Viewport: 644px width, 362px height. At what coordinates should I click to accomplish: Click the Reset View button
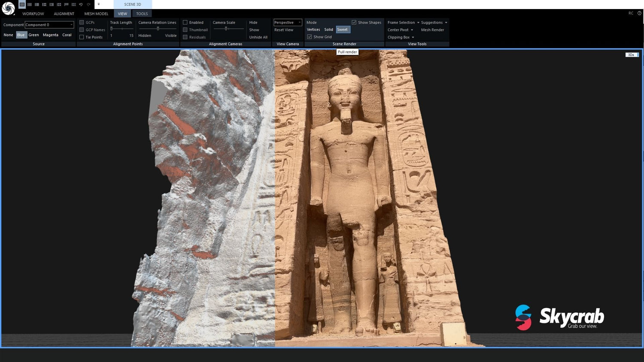pyautogui.click(x=284, y=30)
